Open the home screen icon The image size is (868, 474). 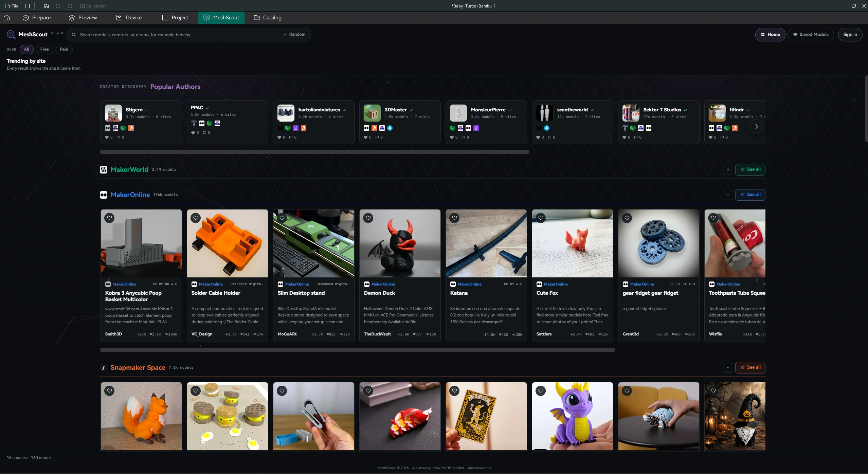click(x=7, y=18)
